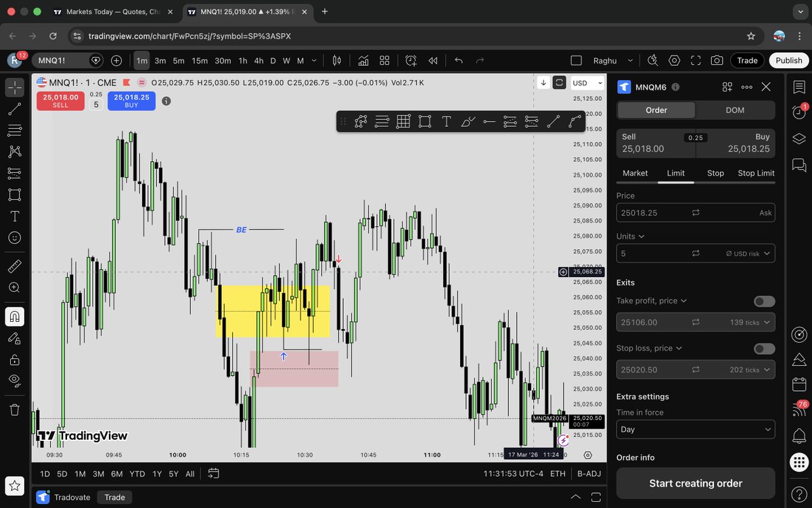
Task: Click the Trade button in top toolbar
Action: [x=747, y=60]
